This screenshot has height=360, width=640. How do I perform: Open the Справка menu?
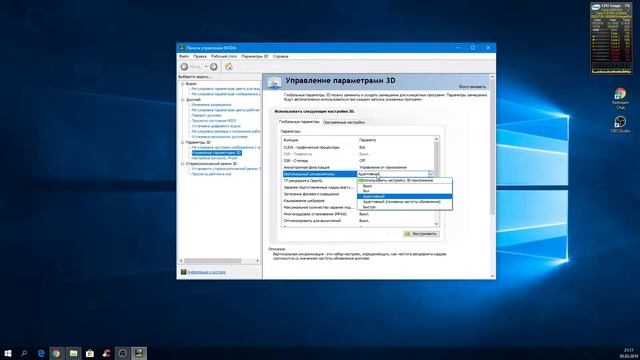pyautogui.click(x=280, y=56)
